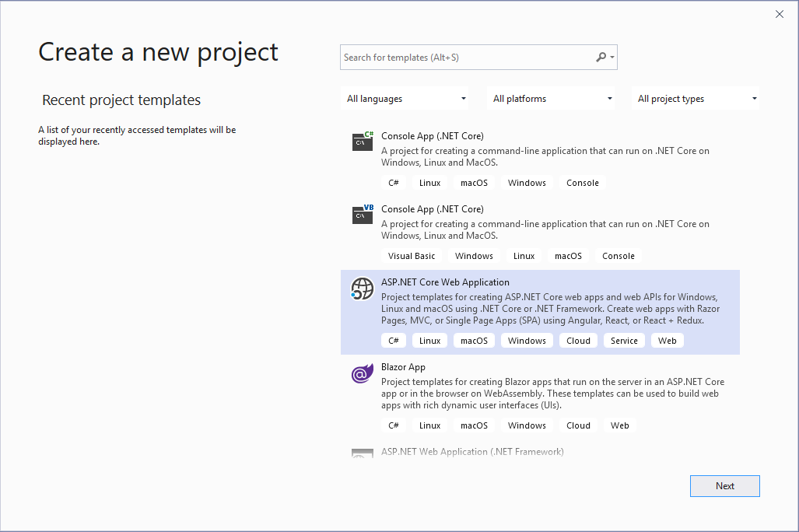Screen dimensions: 799x532
Task: Click the Web tag on ASP.NET Core Web Application
Action: point(667,340)
